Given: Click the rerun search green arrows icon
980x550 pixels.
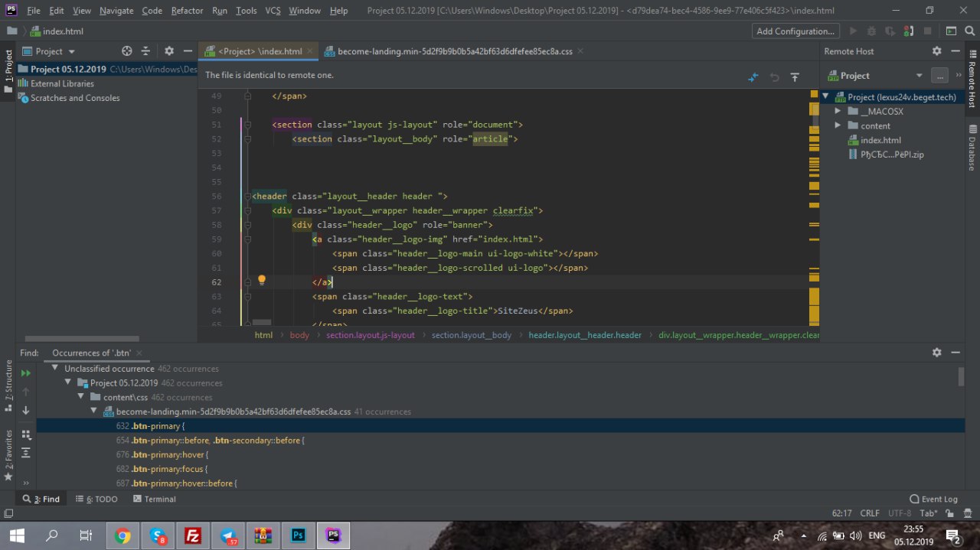Looking at the screenshot, I should (x=26, y=373).
